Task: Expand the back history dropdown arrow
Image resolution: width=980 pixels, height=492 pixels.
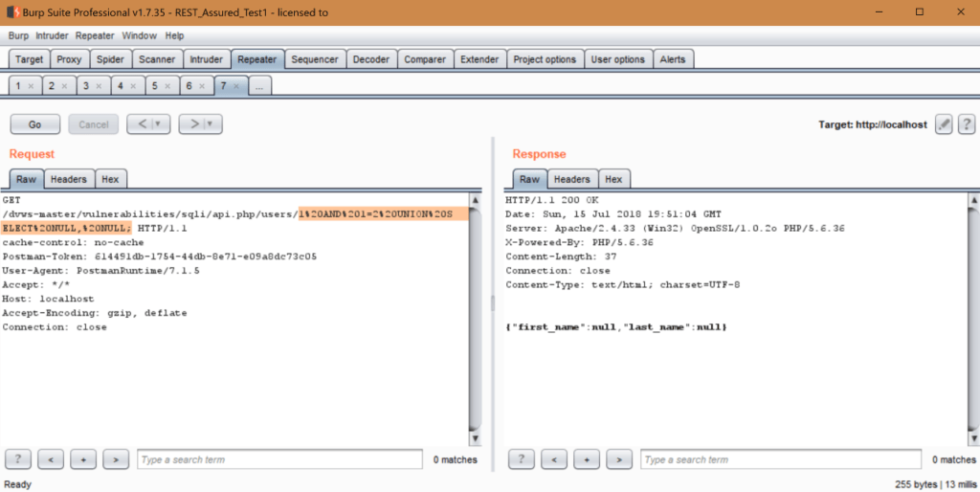Action: click(157, 124)
